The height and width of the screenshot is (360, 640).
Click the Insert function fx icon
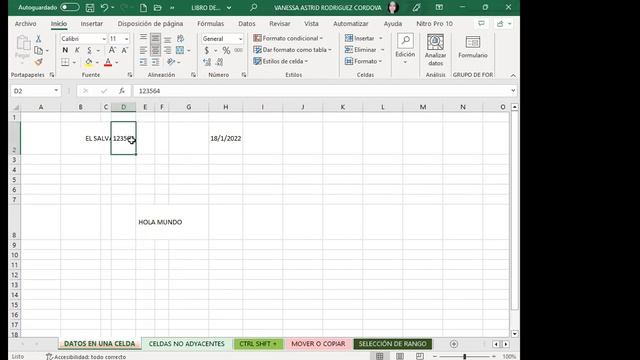pyautogui.click(x=122, y=91)
